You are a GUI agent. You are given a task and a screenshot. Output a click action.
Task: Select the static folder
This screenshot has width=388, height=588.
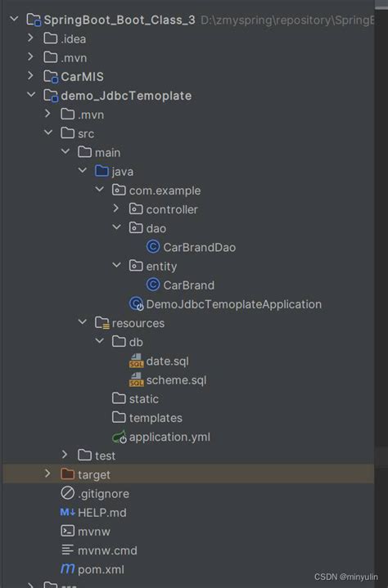135,398
